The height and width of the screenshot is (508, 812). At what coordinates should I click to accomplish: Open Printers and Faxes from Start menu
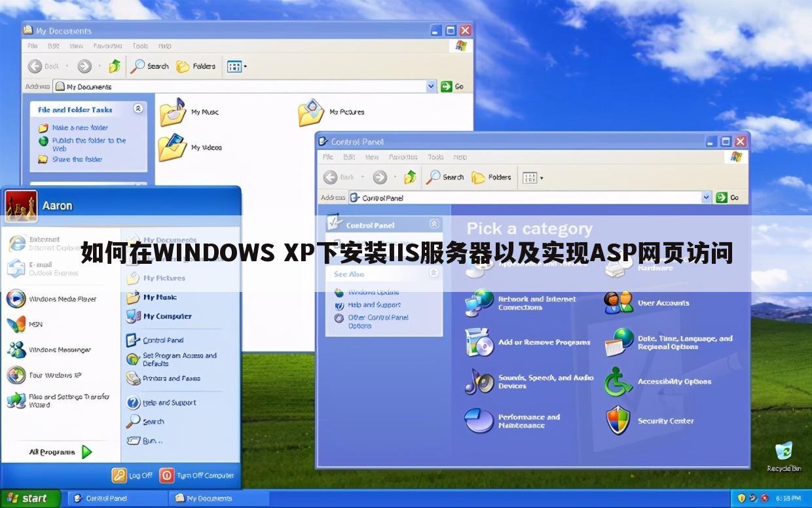(164, 378)
